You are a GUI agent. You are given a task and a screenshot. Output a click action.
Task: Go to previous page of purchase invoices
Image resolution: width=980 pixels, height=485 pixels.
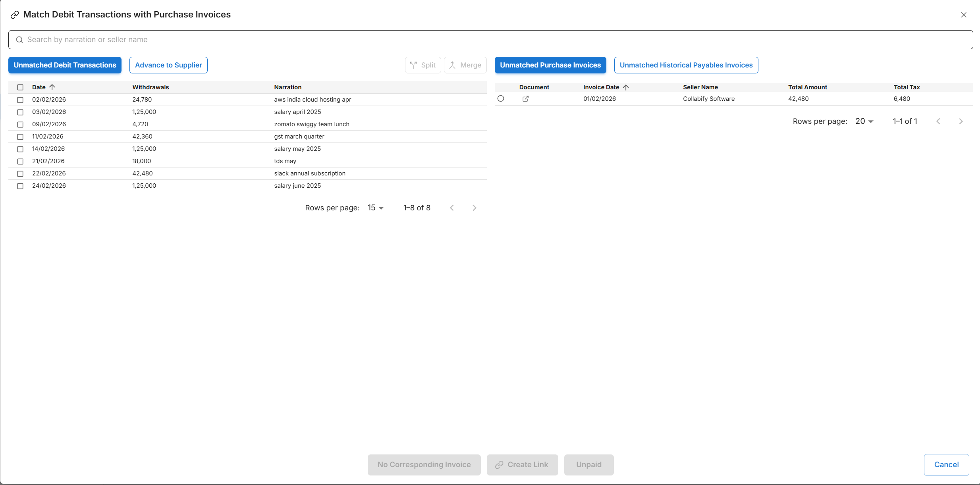(x=938, y=121)
